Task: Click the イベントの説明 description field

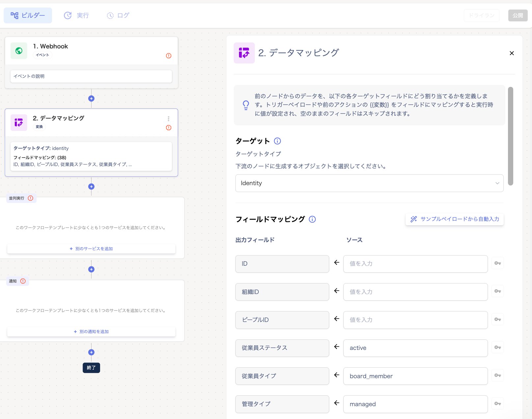Action: click(91, 76)
